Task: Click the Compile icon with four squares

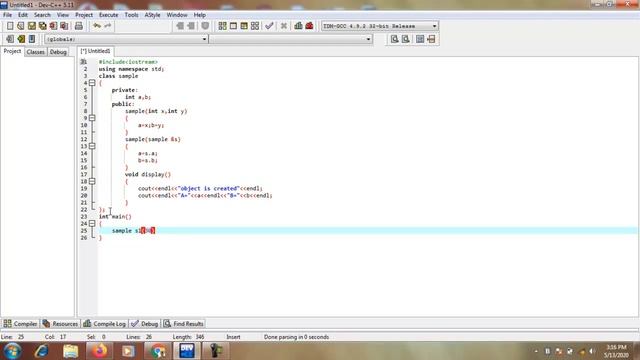Action: [x=222, y=26]
